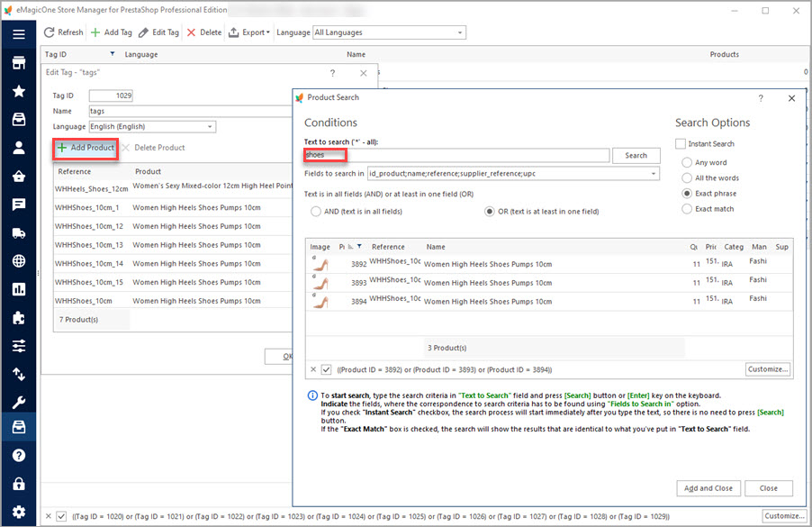The height and width of the screenshot is (527, 812).
Task: Click shoe thumbnail for product 3892
Action: [320, 264]
